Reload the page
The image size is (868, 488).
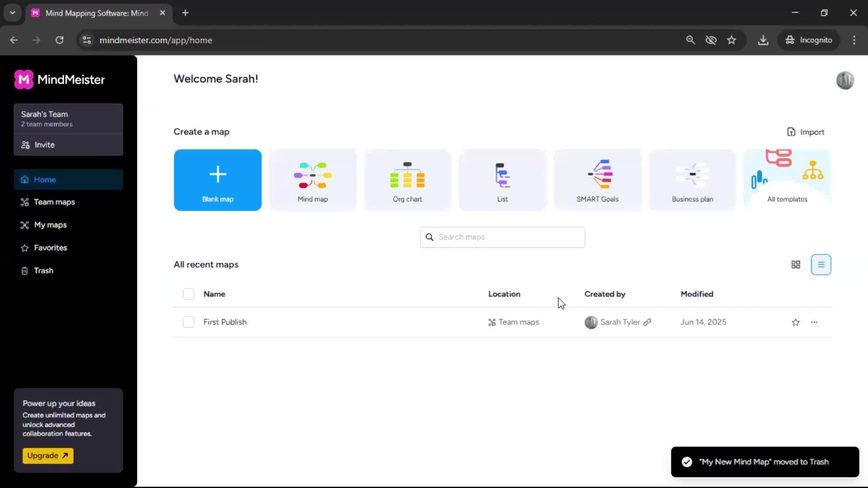[x=59, y=40]
